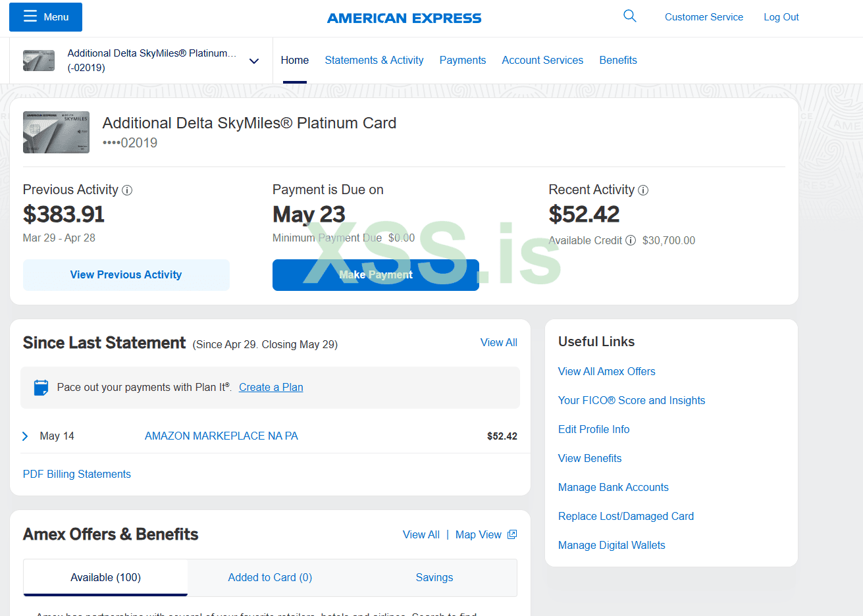Click Available Credit info icon
Image resolution: width=863 pixels, height=616 pixels.
pos(631,240)
